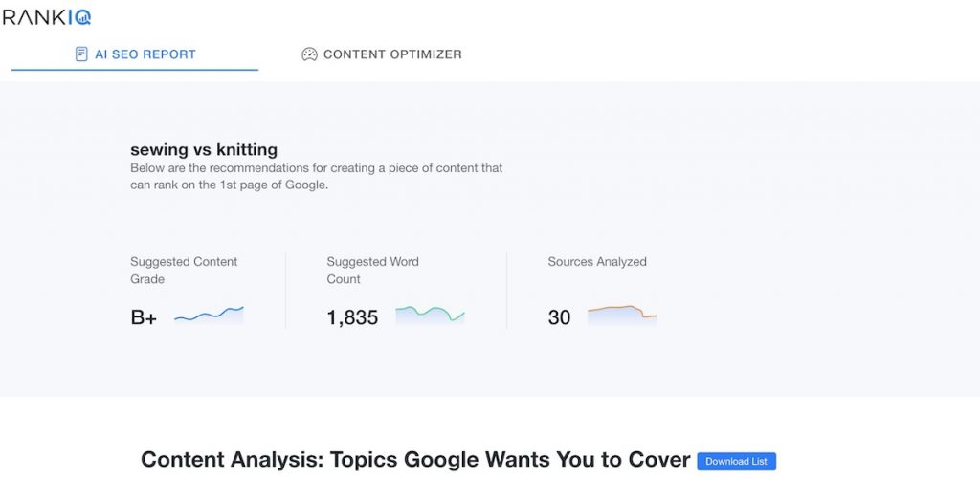Image resolution: width=980 pixels, height=479 pixels.
Task: Open the AI SEO REPORT tab
Action: pyautogui.click(x=135, y=54)
